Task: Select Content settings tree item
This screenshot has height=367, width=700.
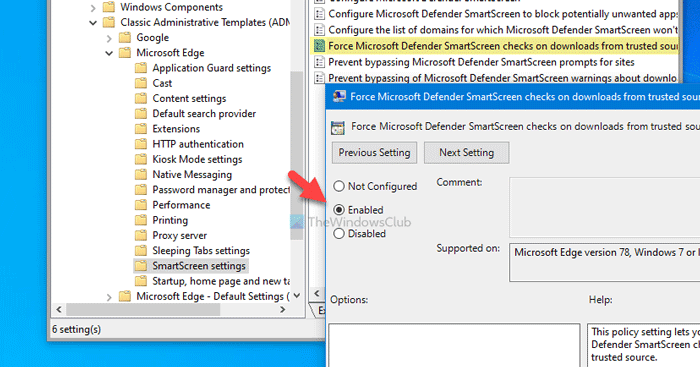Action: click(x=189, y=98)
